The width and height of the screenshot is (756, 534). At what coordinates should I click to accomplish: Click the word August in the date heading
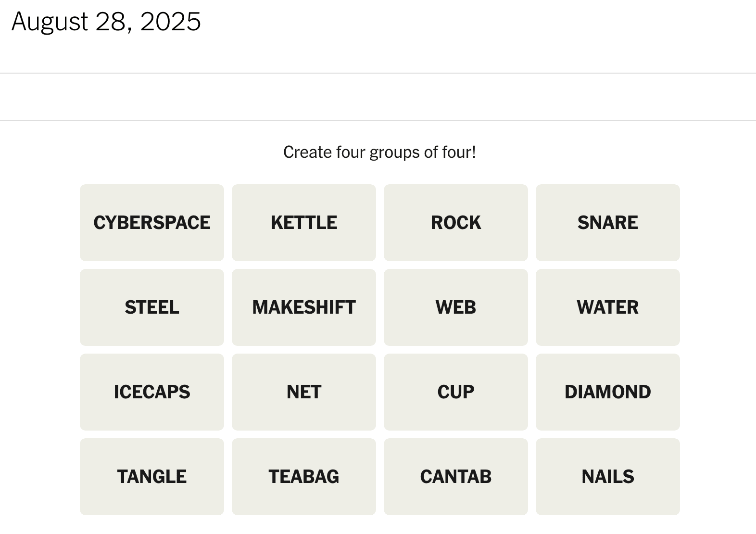pyautogui.click(x=50, y=22)
